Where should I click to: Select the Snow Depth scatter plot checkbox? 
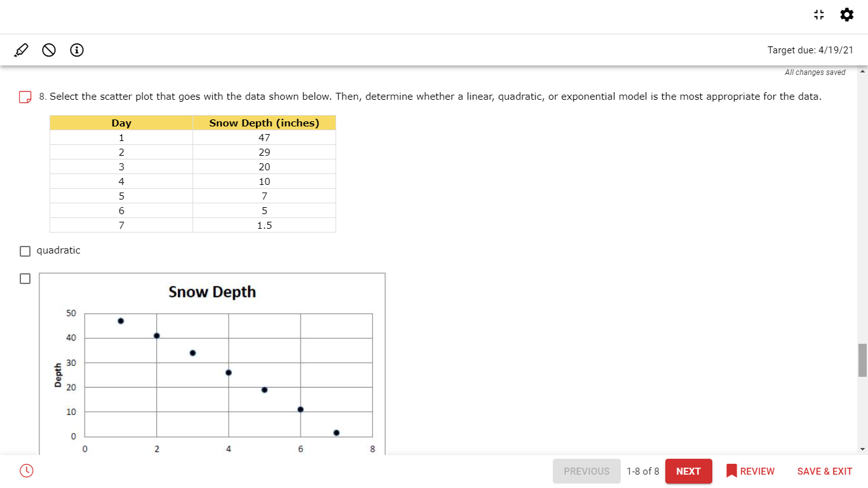[x=25, y=278]
